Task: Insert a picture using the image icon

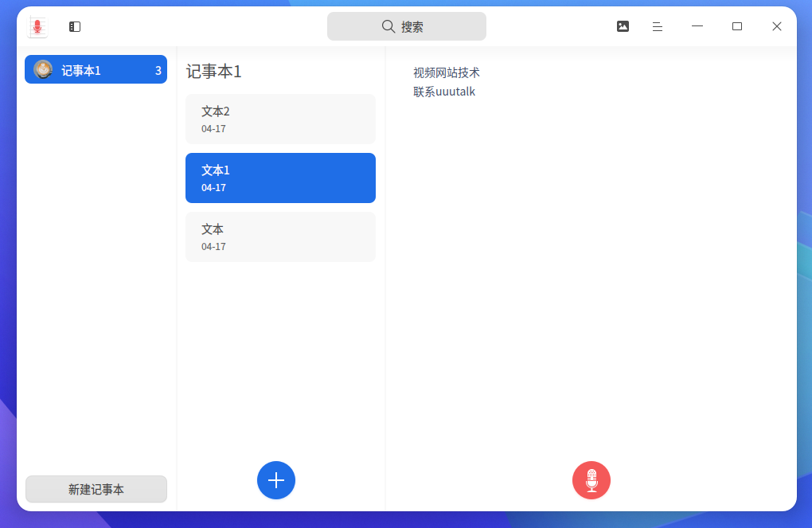Action: coord(623,26)
